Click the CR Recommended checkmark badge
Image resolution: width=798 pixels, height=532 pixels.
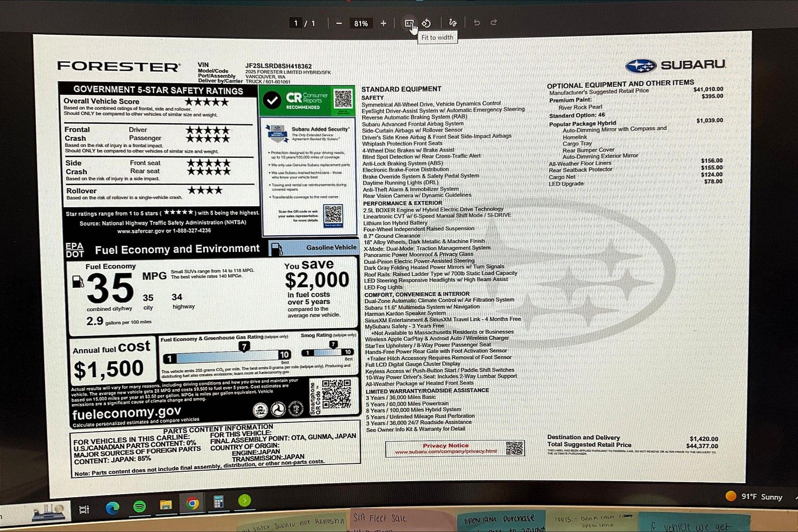[x=272, y=100]
